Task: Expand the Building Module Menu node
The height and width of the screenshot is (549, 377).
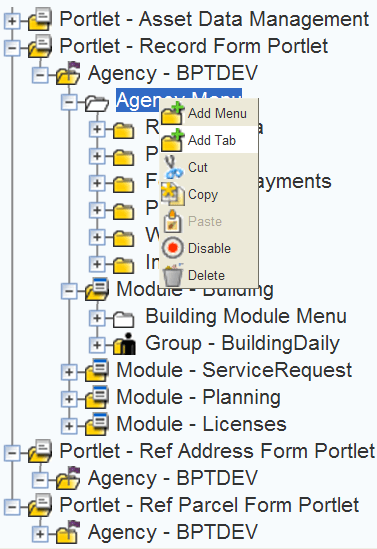Action: click(97, 318)
